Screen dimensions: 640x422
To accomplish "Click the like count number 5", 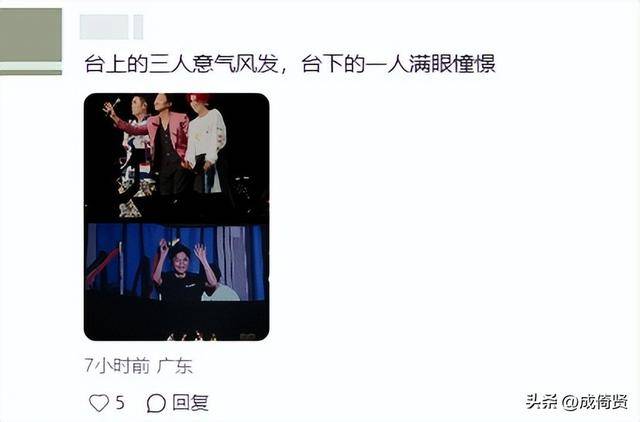I will (120, 403).
